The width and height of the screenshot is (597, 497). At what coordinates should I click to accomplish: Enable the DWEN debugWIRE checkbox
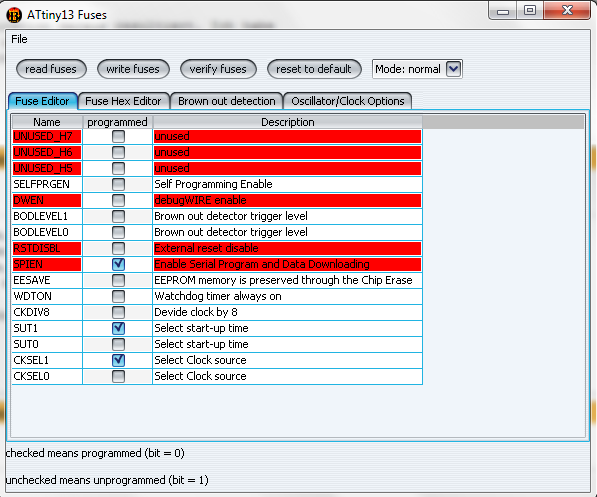coord(118,200)
